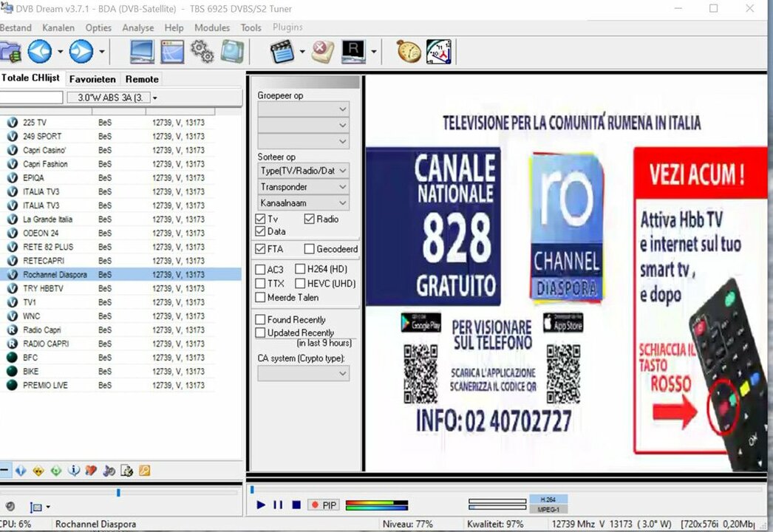Click the heart favorites icon below channel list
773x532 pixels.
tap(90, 471)
